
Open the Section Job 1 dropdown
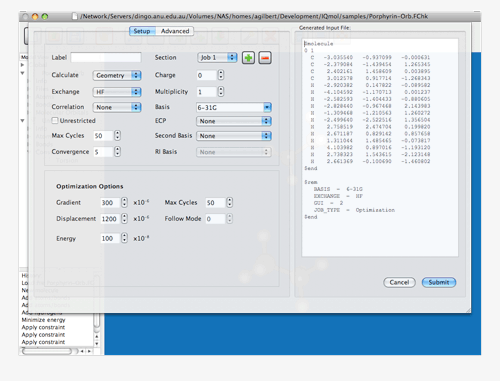(217, 58)
